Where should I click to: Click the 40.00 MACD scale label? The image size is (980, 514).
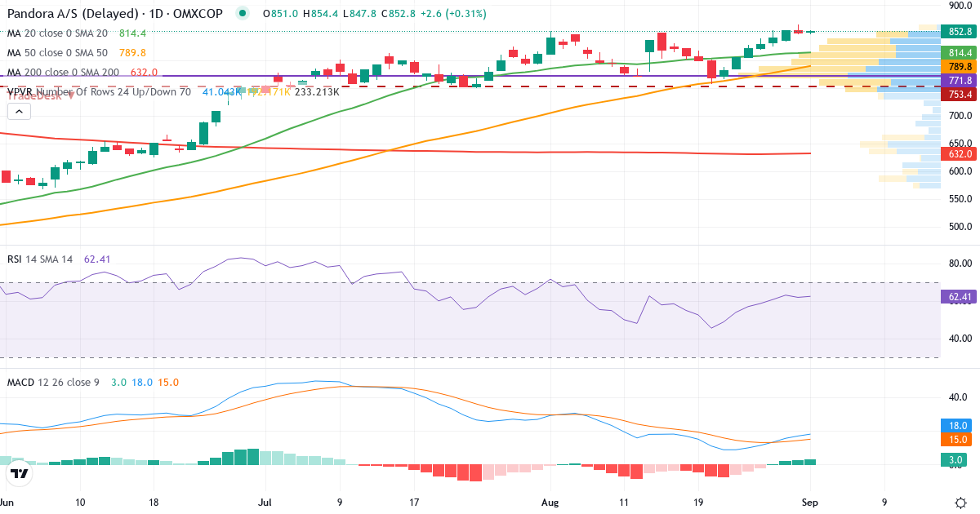click(958, 397)
